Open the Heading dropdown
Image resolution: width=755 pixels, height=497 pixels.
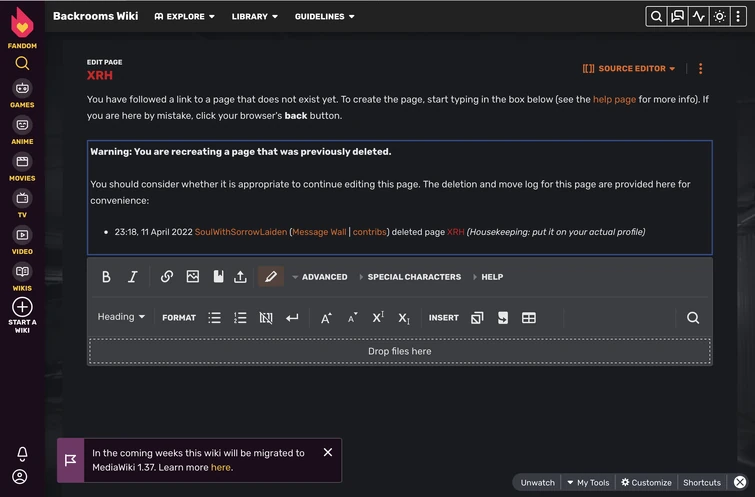pos(121,317)
